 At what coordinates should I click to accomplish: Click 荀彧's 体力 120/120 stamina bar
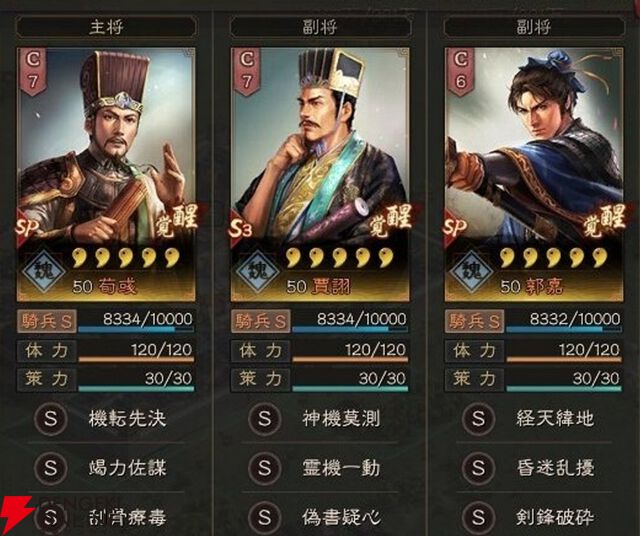[x=136, y=351]
